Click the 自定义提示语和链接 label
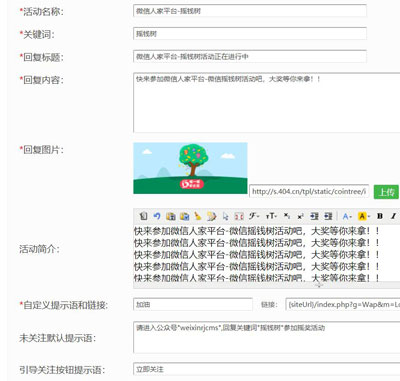Screen dimensions: 400x381 pyautogui.click(x=63, y=305)
